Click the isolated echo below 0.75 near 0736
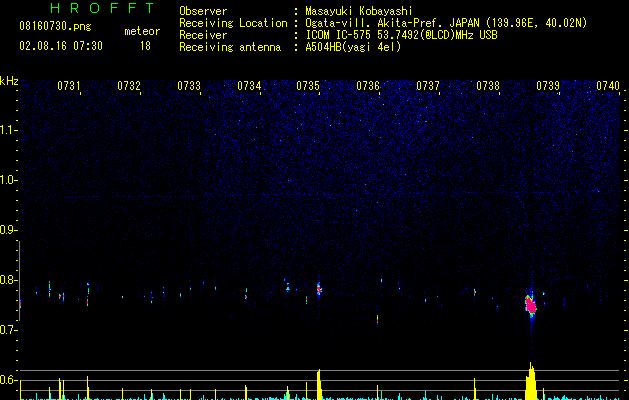This screenshot has width=629, height=400. [x=377, y=319]
